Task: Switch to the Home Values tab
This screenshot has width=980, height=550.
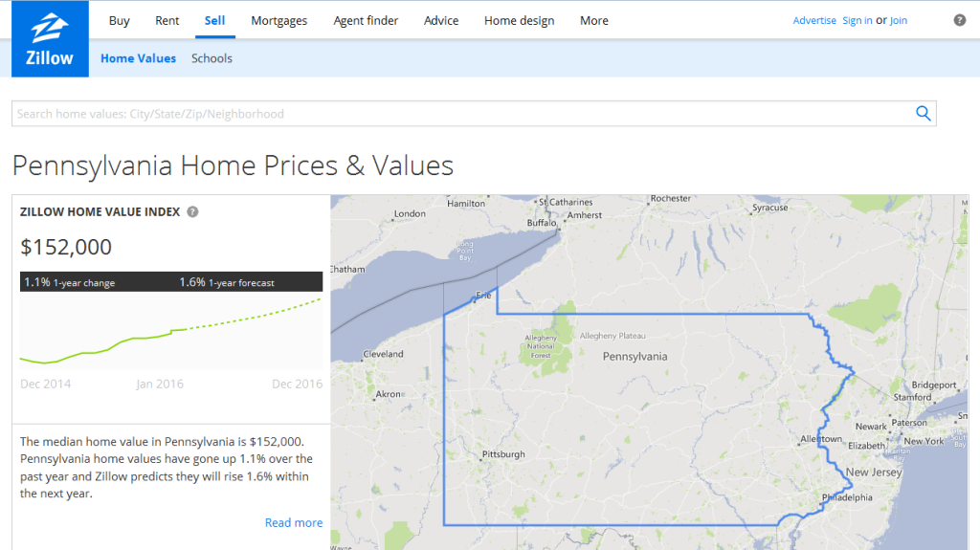Action: pos(138,58)
